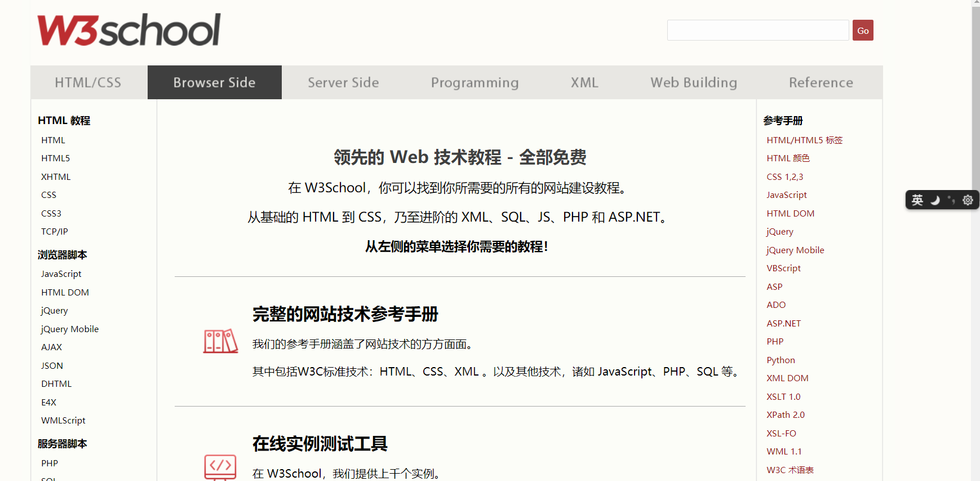
Task: Open JavaScript tutorial in left sidebar
Action: click(61, 274)
